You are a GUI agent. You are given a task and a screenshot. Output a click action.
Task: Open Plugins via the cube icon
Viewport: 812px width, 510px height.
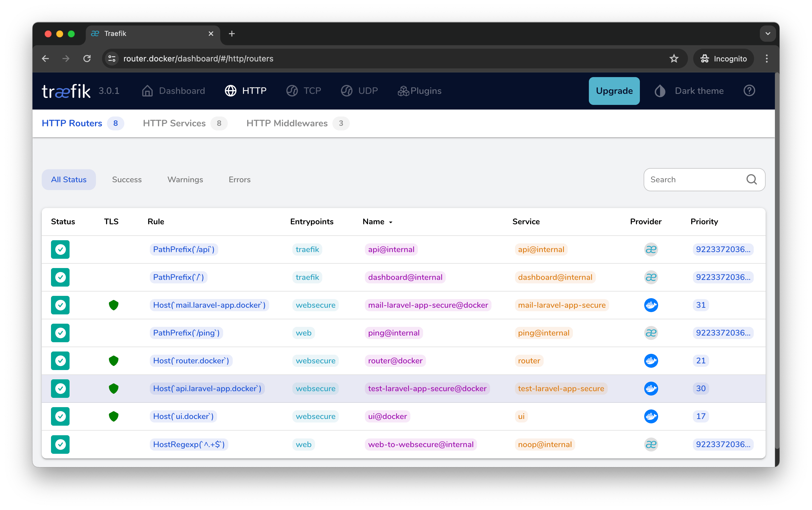click(403, 91)
